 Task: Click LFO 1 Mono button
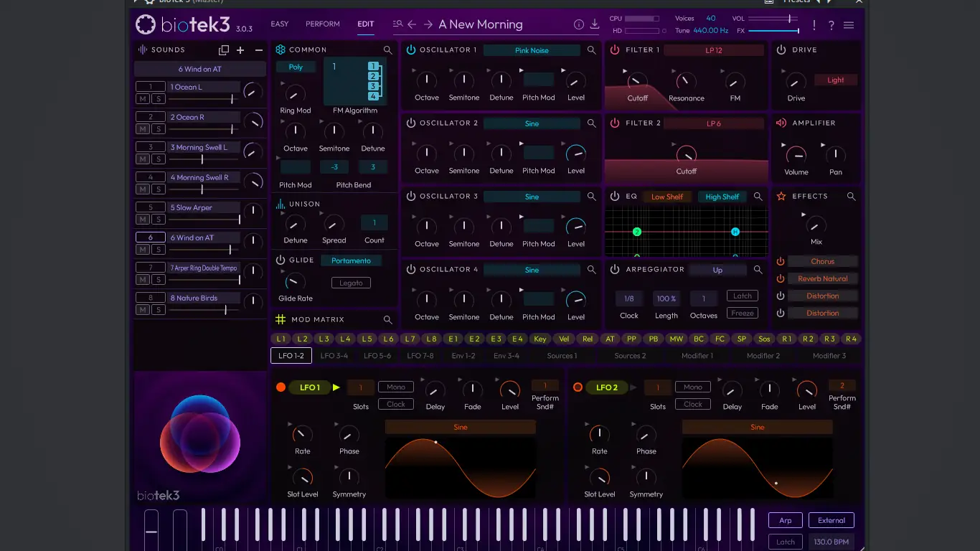(x=396, y=387)
